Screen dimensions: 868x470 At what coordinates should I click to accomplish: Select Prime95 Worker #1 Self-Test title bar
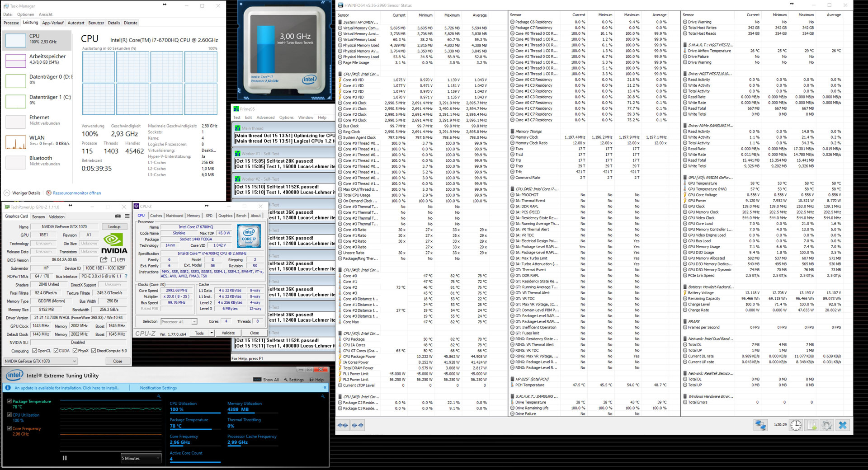[284, 154]
